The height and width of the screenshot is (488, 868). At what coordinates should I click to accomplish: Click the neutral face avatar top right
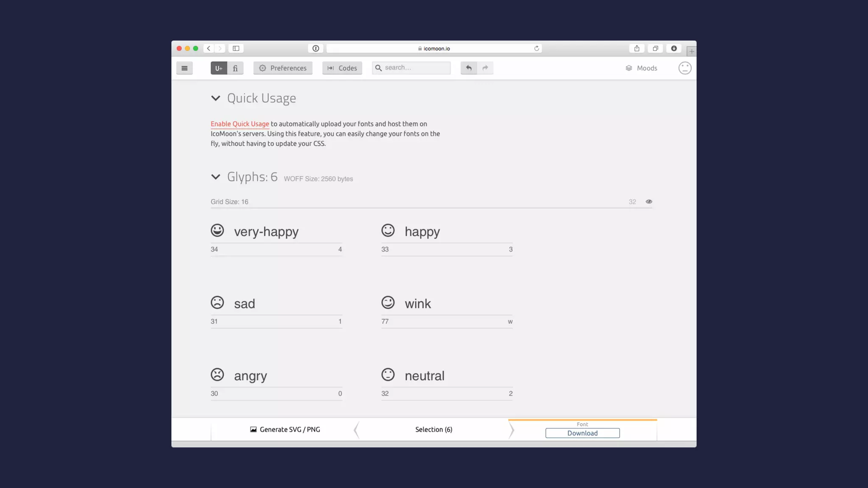(684, 68)
